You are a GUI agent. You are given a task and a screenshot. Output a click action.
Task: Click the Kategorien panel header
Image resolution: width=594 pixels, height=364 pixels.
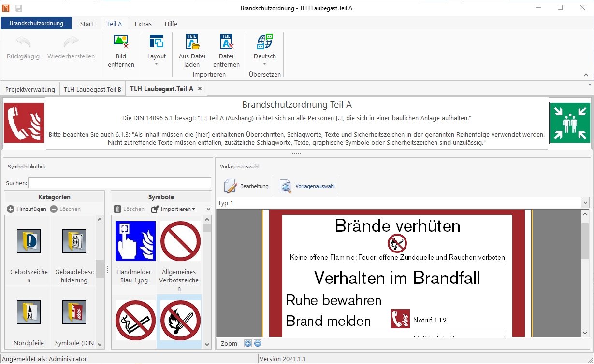point(54,197)
